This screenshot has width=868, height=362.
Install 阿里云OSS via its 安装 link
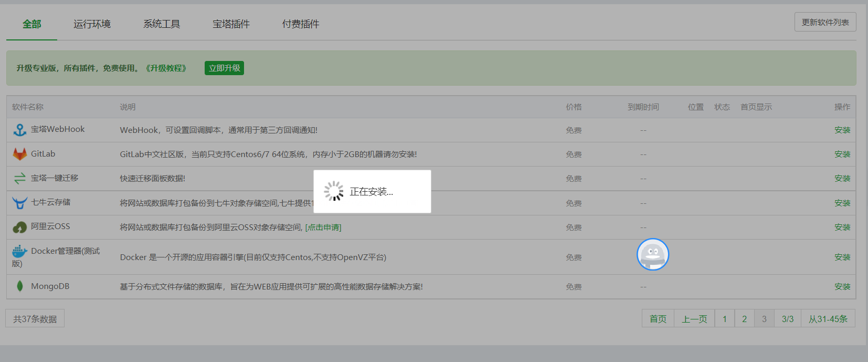click(x=842, y=227)
